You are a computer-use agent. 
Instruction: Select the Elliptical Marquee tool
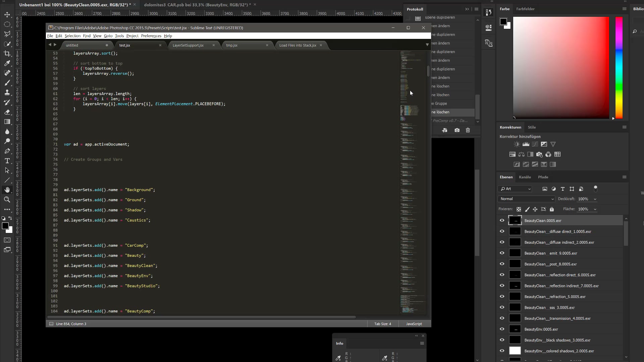point(7,24)
